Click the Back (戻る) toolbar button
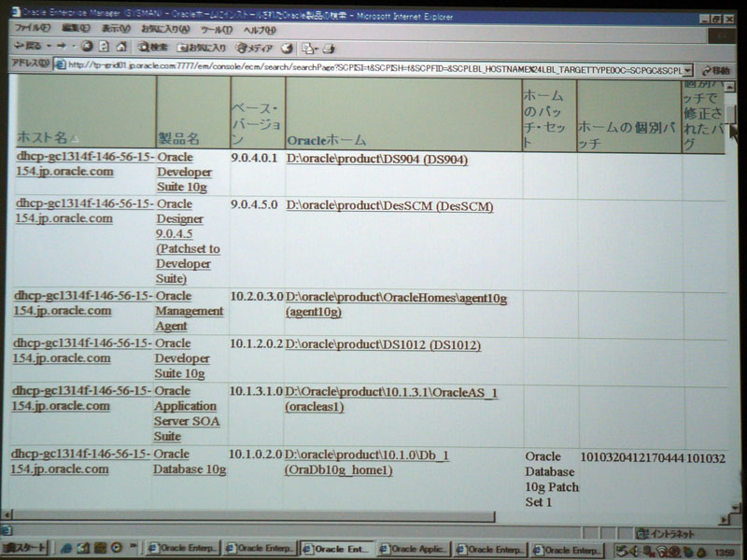The width and height of the screenshot is (747, 560). point(28,46)
